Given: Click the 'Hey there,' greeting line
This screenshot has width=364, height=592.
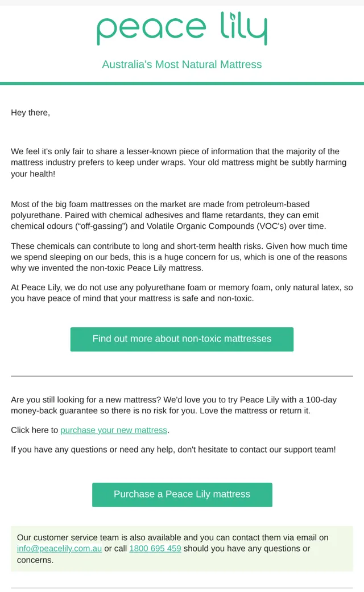Looking at the screenshot, I should [31, 113].
